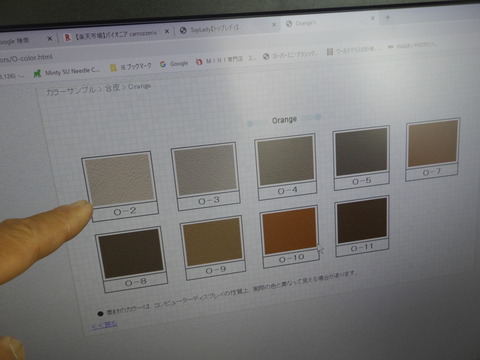Select the O-10 orange swatch
This screenshot has height=360, width=480.
coord(289,231)
